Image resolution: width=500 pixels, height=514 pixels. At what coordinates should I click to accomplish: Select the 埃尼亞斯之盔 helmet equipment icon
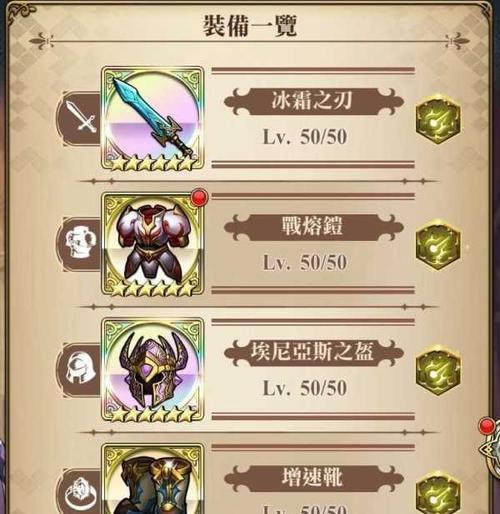tap(153, 370)
